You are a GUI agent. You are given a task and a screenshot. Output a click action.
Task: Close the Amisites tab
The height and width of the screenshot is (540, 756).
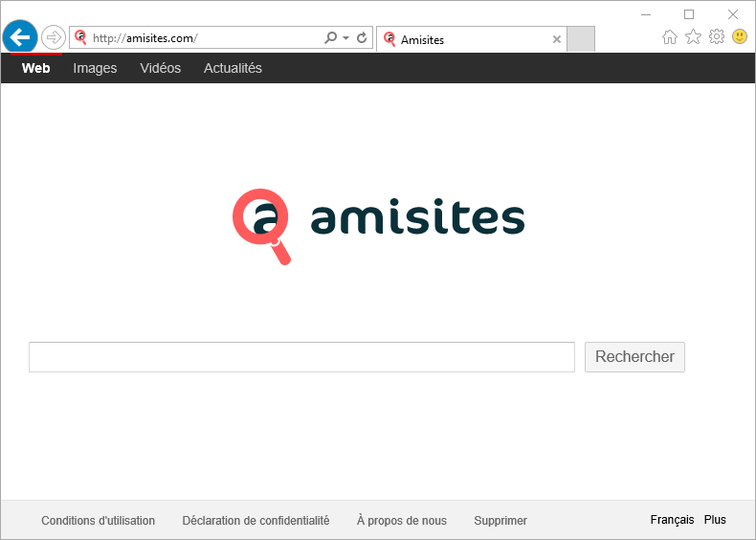[x=557, y=39]
